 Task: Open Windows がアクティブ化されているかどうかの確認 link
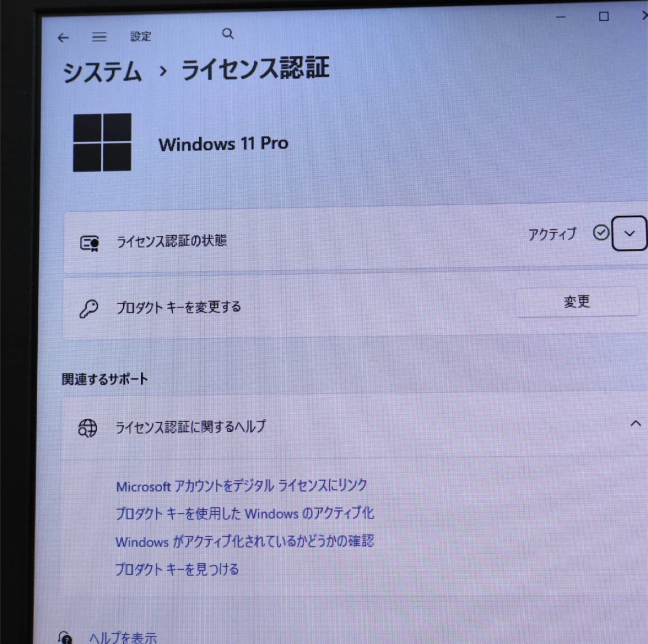click(x=245, y=541)
